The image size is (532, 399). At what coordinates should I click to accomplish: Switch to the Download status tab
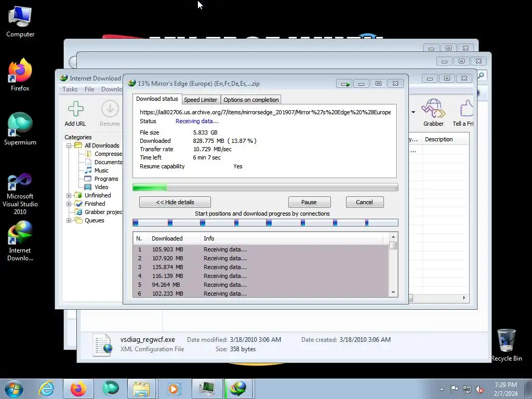(157, 99)
